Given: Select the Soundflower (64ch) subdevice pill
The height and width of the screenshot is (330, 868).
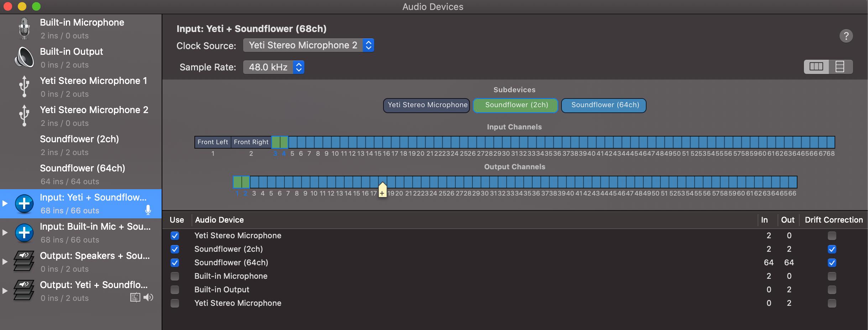Looking at the screenshot, I should click(604, 105).
